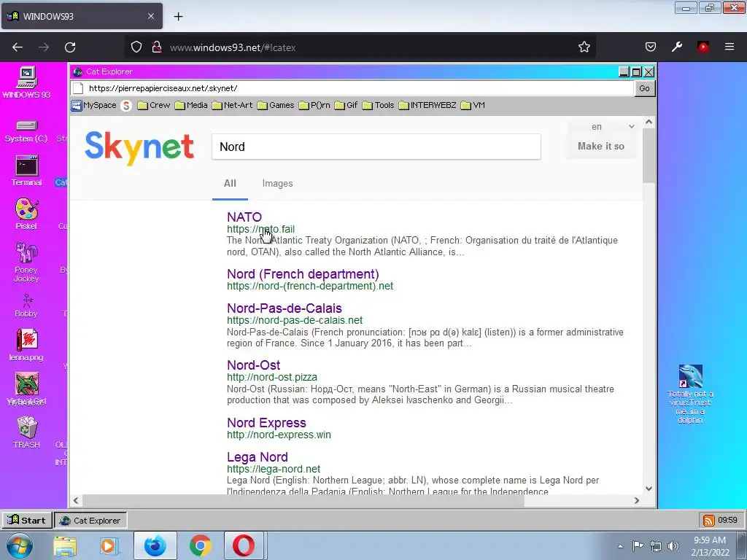The height and width of the screenshot is (560, 747).
Task: Bookmark page with the star icon
Action: pyautogui.click(x=584, y=47)
